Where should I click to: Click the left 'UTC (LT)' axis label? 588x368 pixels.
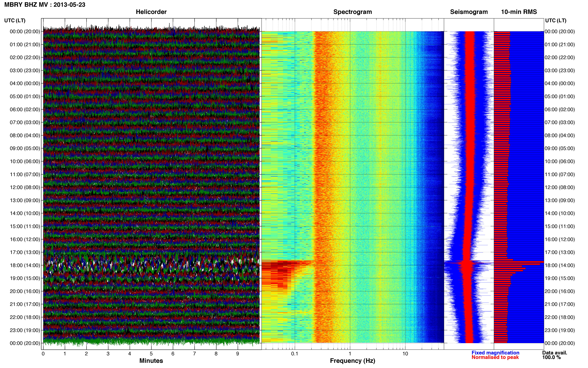(15, 20)
